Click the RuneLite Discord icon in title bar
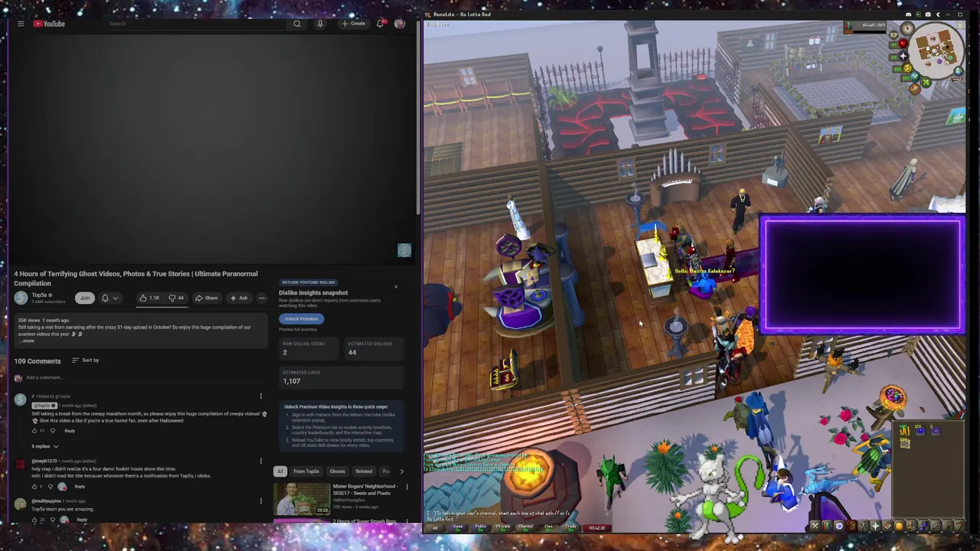Image resolution: width=980 pixels, height=551 pixels. click(x=908, y=15)
